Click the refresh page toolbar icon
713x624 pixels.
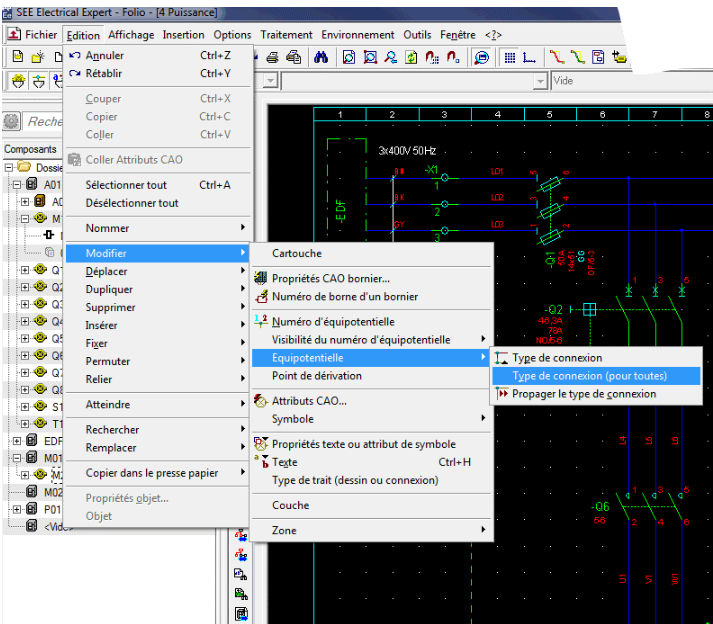click(x=411, y=57)
